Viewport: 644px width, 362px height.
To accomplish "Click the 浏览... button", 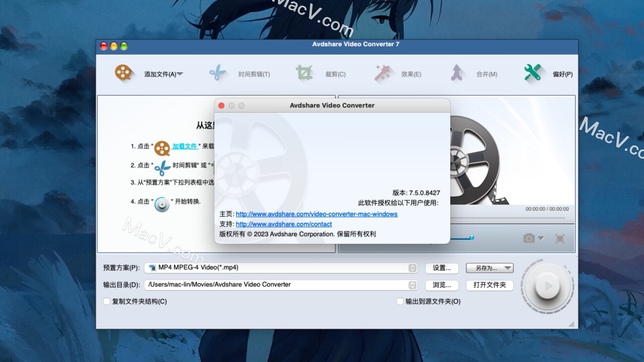I will click(x=442, y=285).
